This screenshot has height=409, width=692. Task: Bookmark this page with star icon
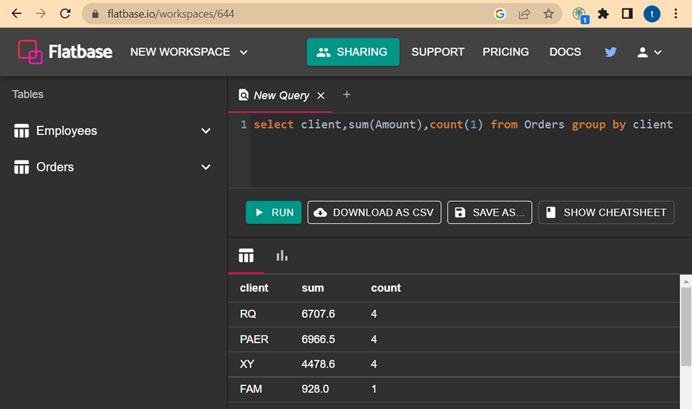[549, 15]
